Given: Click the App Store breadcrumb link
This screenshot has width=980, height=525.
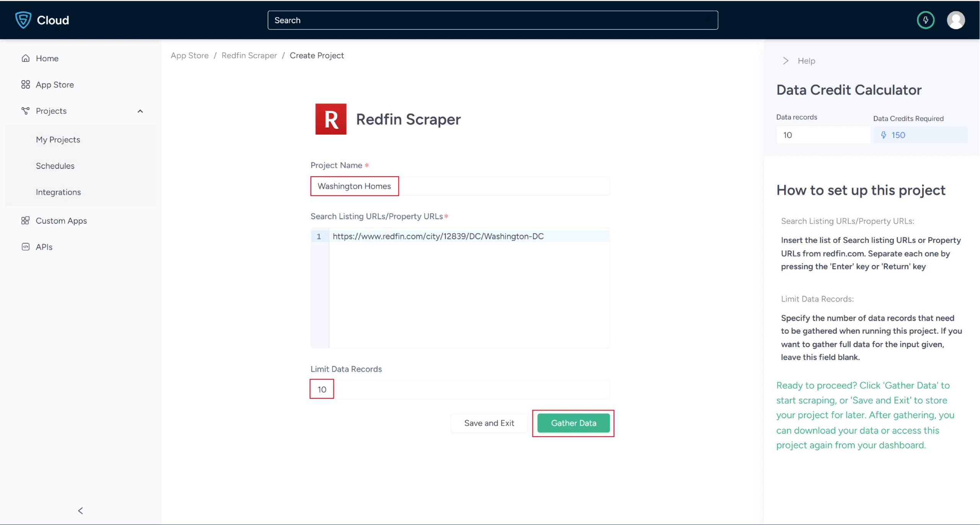Looking at the screenshot, I should click(x=189, y=56).
